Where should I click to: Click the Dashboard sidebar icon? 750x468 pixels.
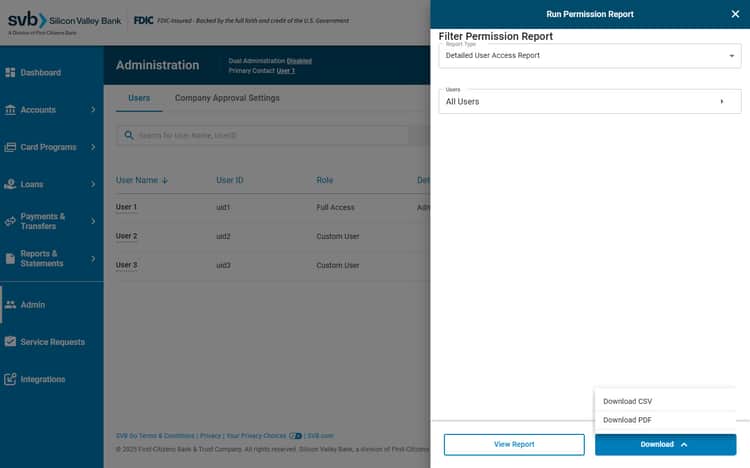pos(10,72)
